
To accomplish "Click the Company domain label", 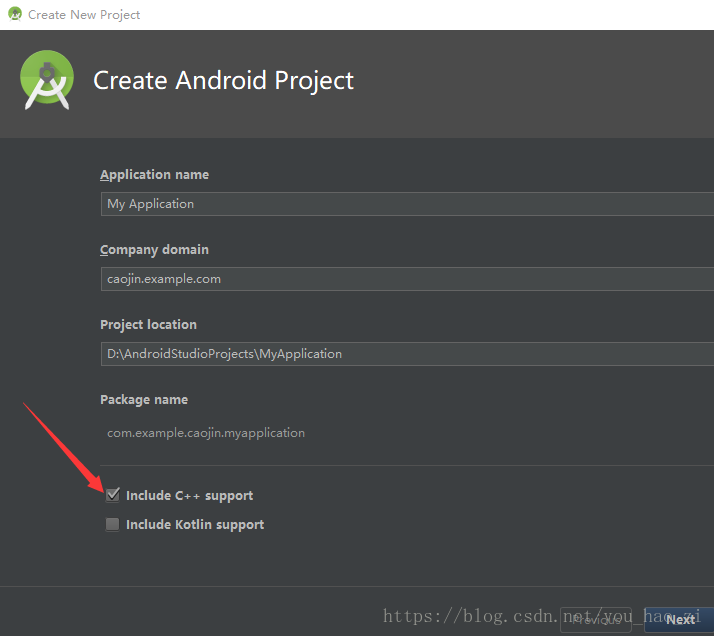I will pyautogui.click(x=154, y=250).
